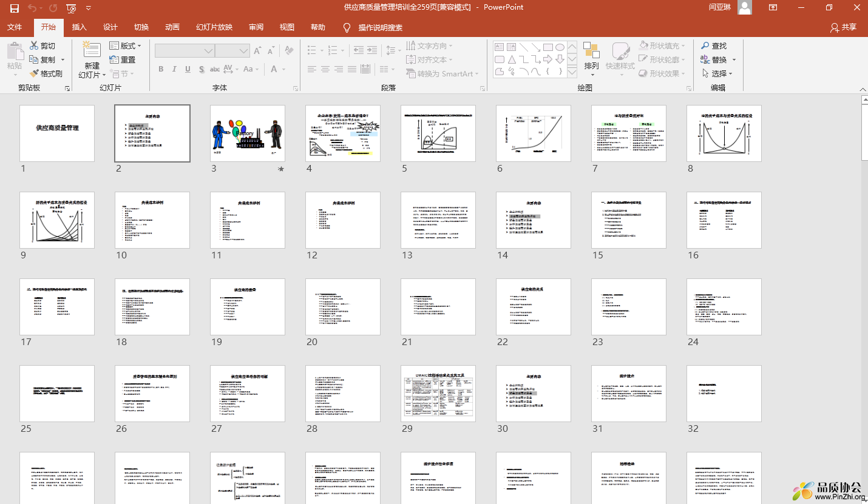This screenshot has height=504, width=868.
Task: Toggle Bold formatting
Action: pyautogui.click(x=161, y=69)
